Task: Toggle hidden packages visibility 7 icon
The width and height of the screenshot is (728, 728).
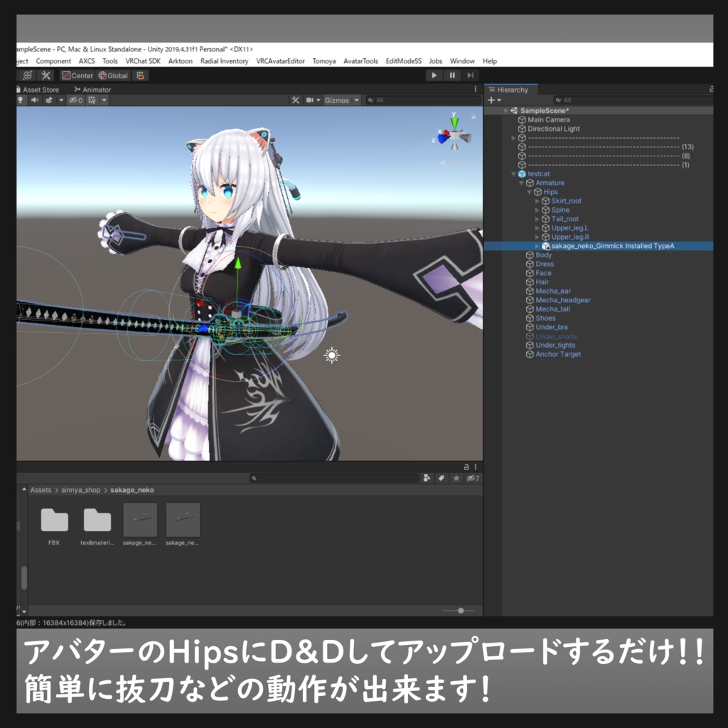Action: click(x=473, y=478)
